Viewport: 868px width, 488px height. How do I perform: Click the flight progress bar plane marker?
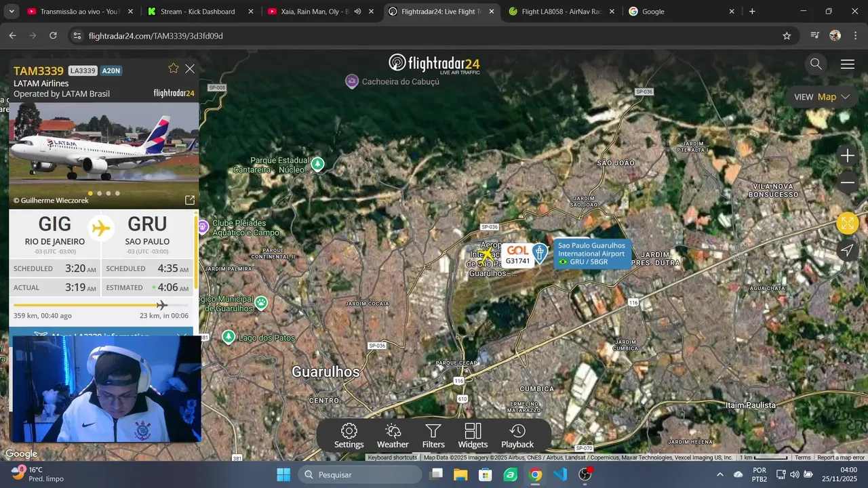coord(161,305)
